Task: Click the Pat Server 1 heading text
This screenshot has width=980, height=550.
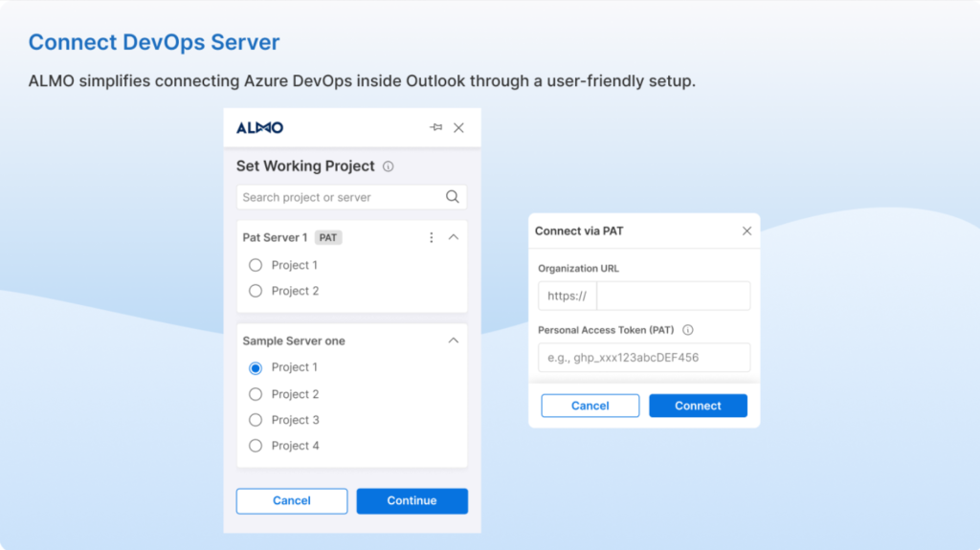Action: [275, 237]
